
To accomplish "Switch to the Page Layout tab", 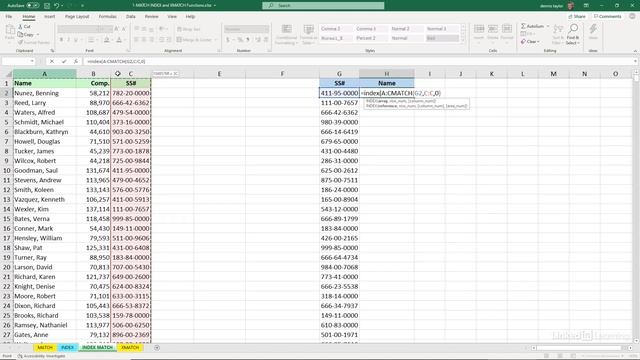I will point(77,16).
